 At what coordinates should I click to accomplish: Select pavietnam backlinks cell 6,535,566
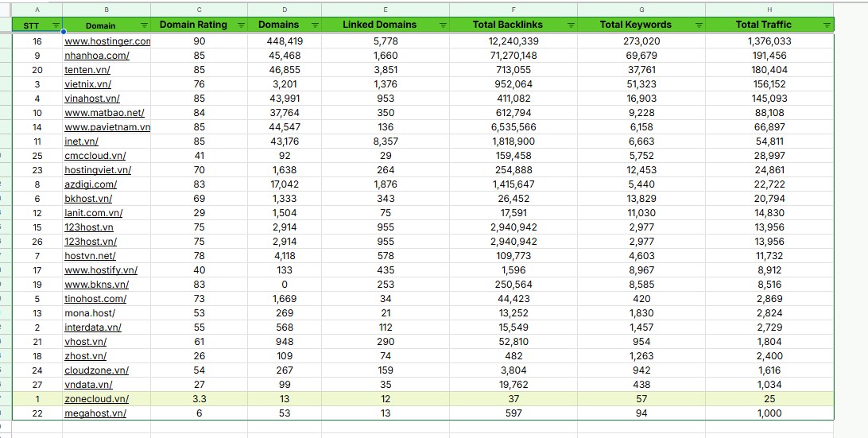tap(513, 127)
